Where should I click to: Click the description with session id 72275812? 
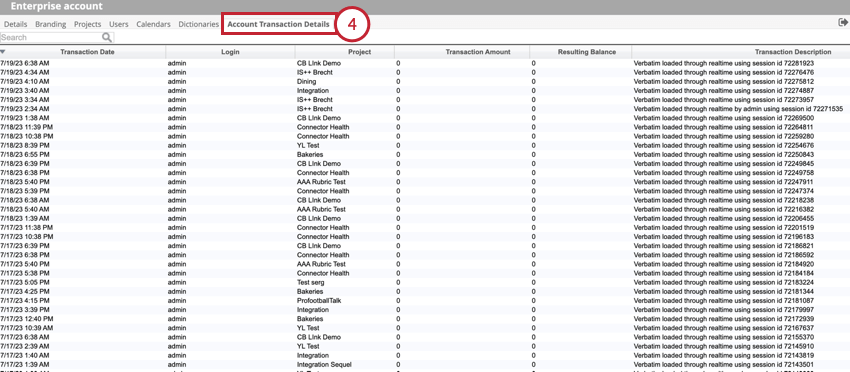(x=724, y=81)
